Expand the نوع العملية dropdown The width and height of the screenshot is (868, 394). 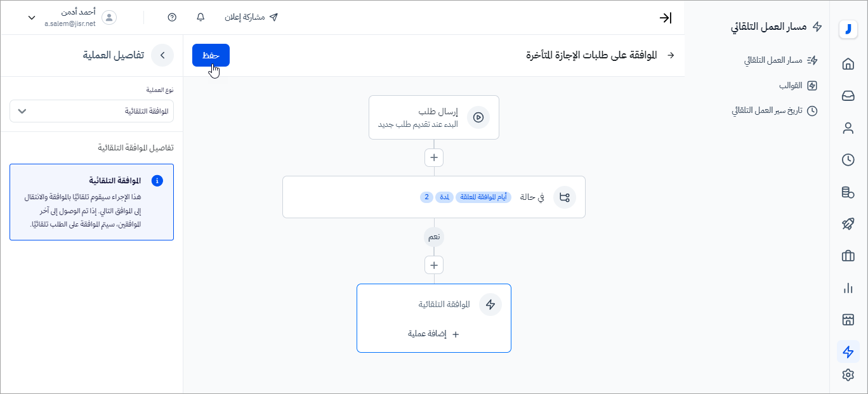(91, 111)
